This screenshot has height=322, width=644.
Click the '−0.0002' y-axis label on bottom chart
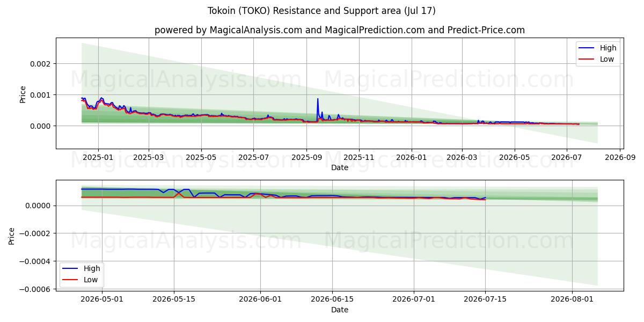click(34, 234)
